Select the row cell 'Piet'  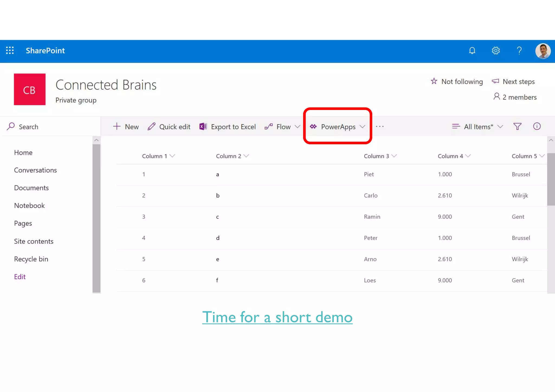click(369, 174)
